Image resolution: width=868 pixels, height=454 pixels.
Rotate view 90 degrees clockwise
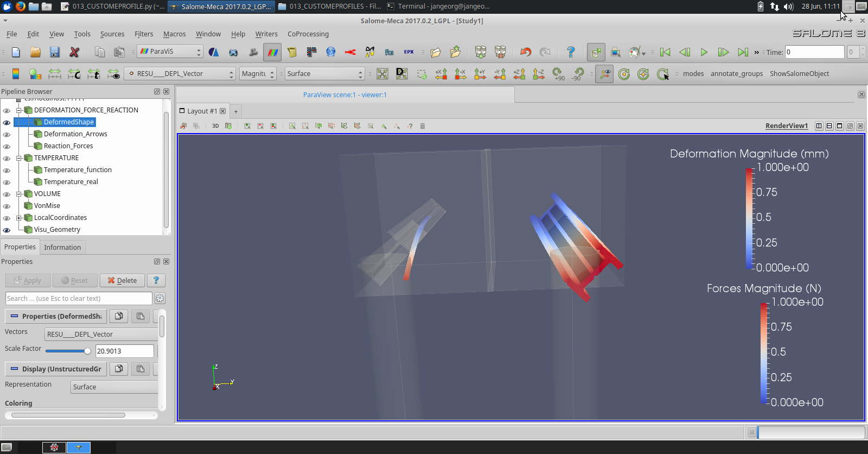coord(558,74)
